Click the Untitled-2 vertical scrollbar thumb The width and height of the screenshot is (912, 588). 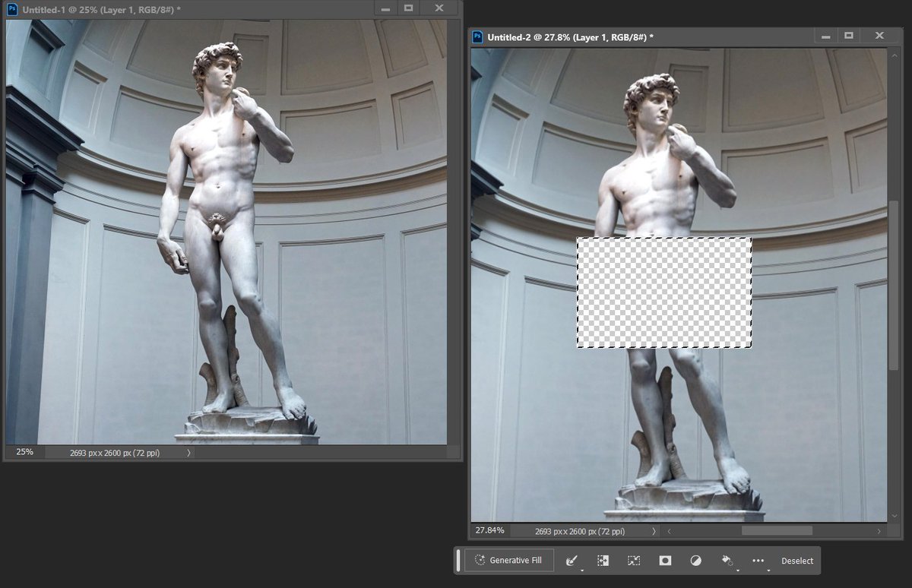(x=893, y=286)
